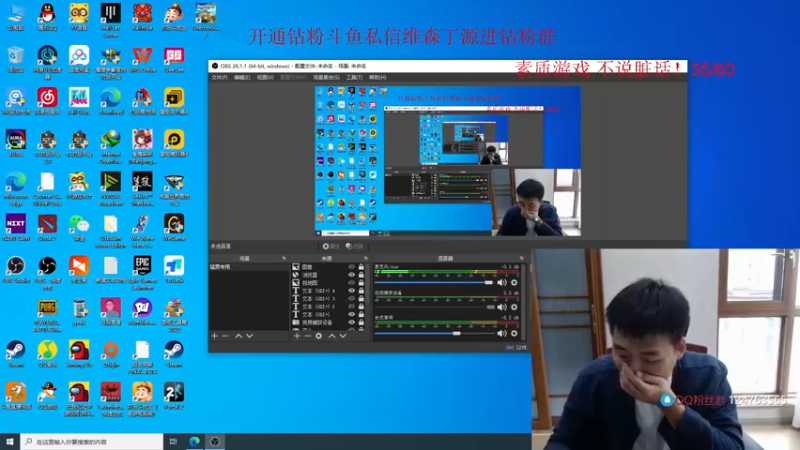The image size is (800, 450).
Task: Toggle visibility of 文本 (GDI+) 4 source
Action: tap(352, 291)
